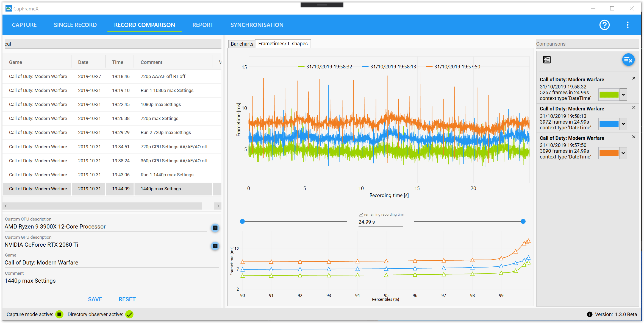The image size is (644, 323).
Task: Toggle the capture mode active indicator
Action: 59,314
